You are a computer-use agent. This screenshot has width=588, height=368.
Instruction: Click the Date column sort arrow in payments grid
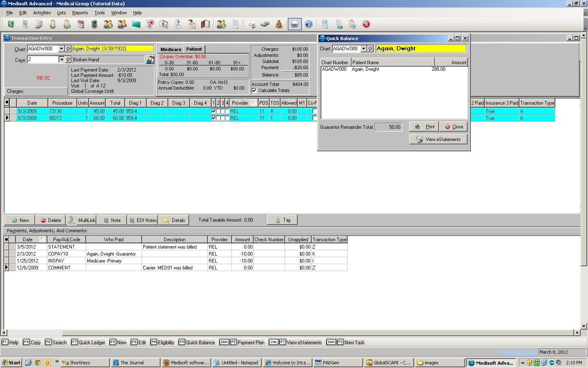point(42,239)
